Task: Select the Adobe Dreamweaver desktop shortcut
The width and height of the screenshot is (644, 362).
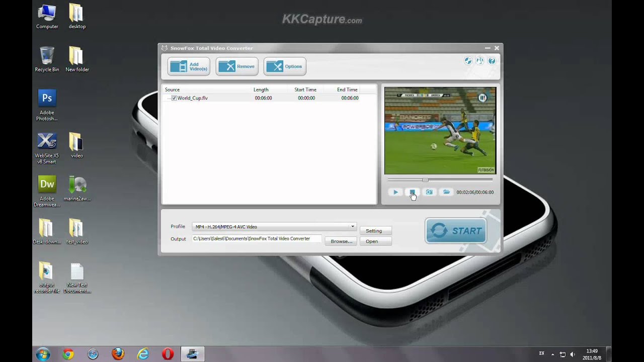Action: pos(47,191)
